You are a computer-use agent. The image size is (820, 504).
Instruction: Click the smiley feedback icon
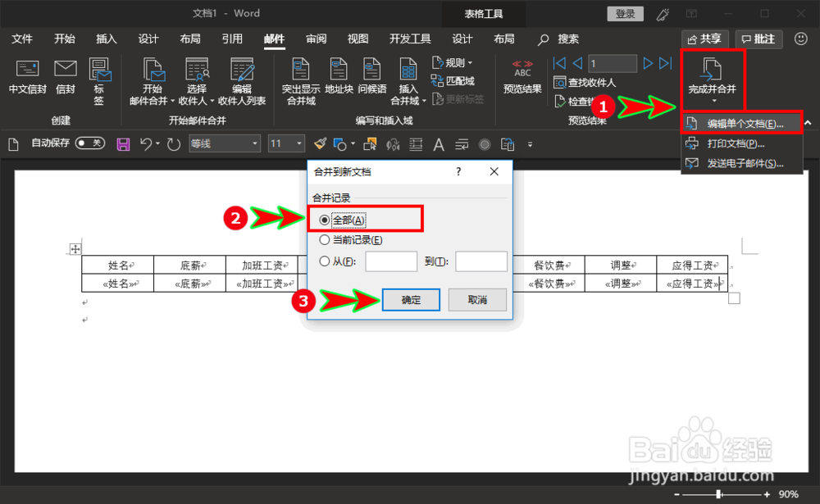[x=800, y=39]
